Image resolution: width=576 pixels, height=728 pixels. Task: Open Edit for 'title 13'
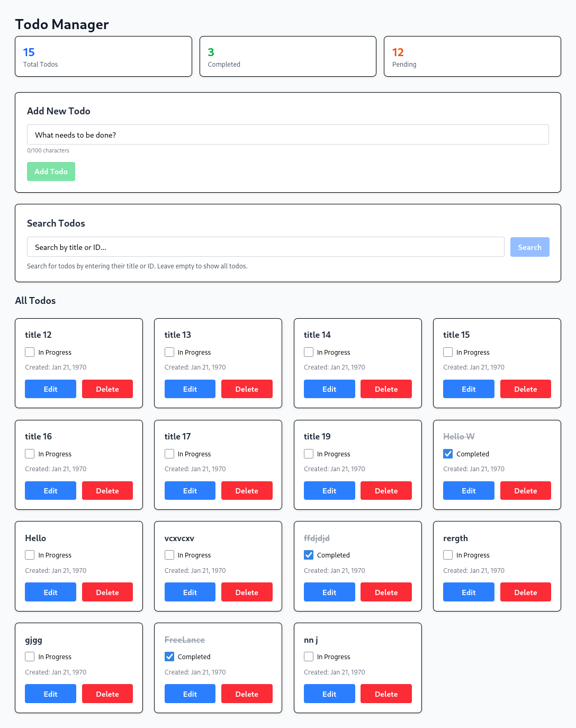tap(190, 389)
